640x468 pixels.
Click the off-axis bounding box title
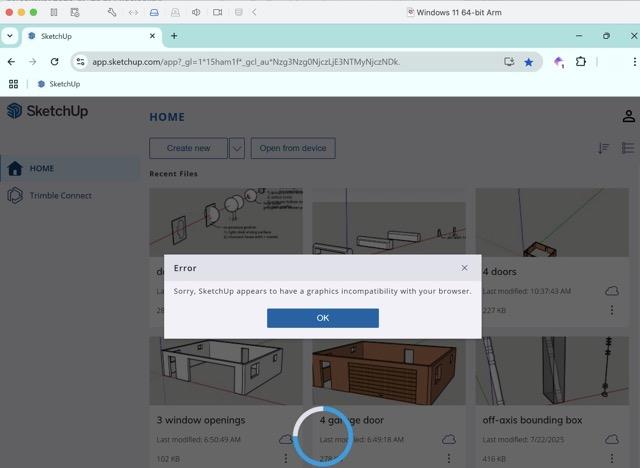pyautogui.click(x=532, y=420)
